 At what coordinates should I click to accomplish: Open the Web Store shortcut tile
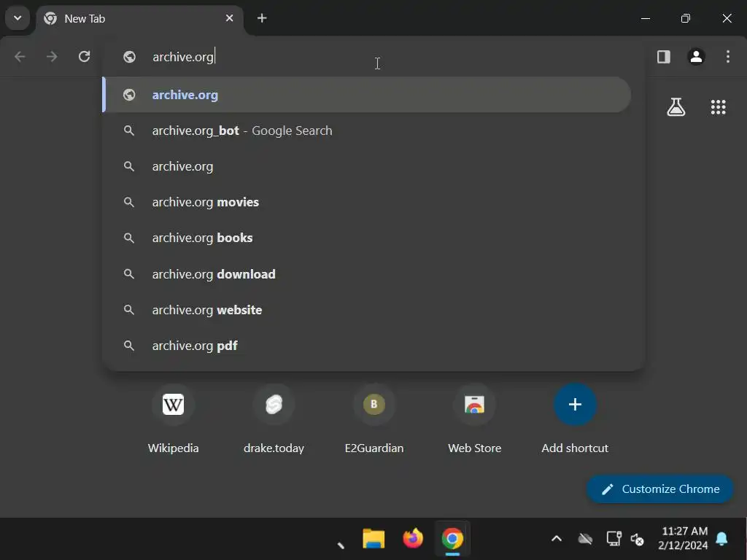(474, 419)
